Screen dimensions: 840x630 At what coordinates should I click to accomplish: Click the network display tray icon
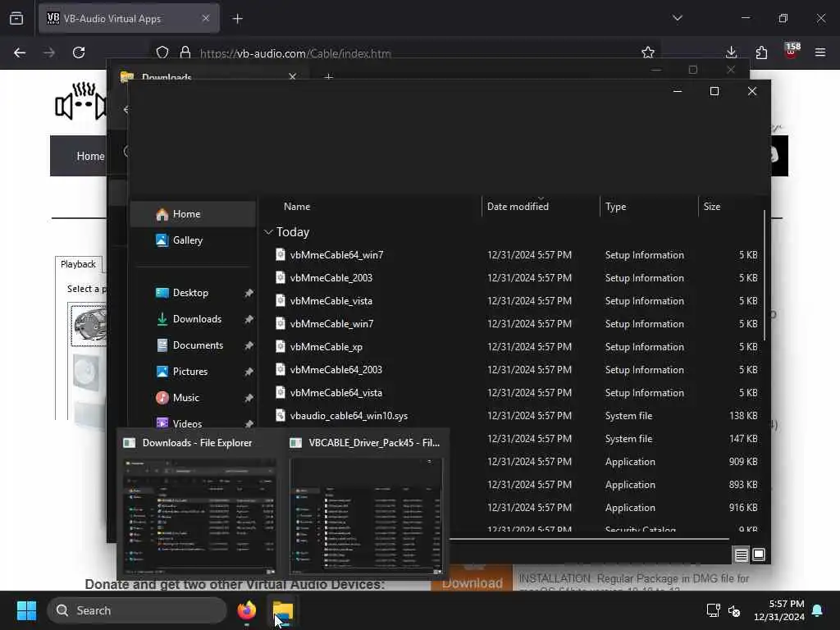tap(713, 610)
